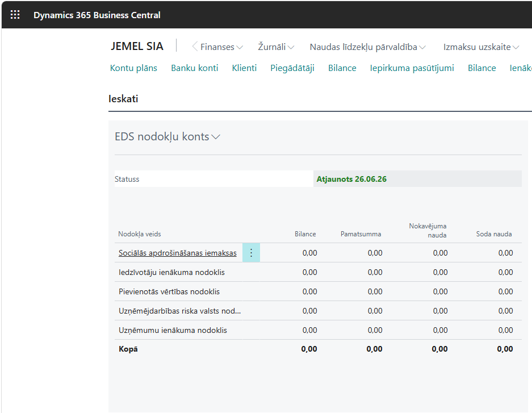Click the Soda nauda column header
The height and width of the screenshot is (413, 532).
(493, 234)
